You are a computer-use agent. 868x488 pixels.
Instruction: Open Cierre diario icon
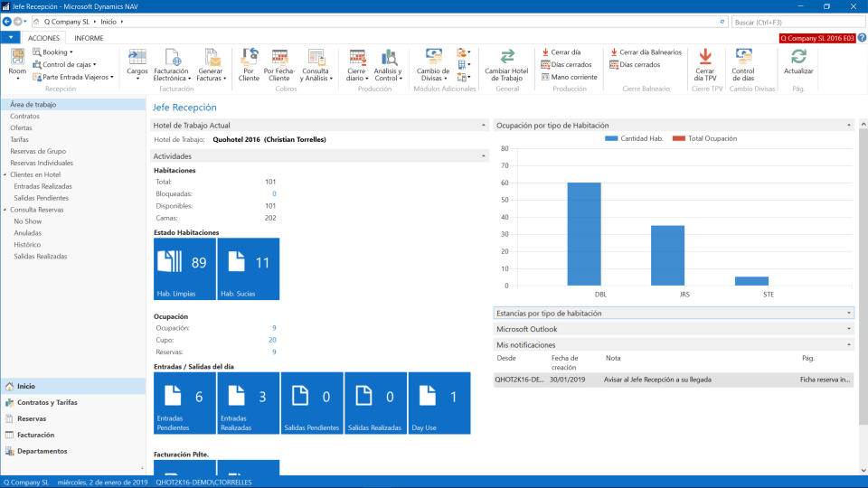click(x=356, y=64)
